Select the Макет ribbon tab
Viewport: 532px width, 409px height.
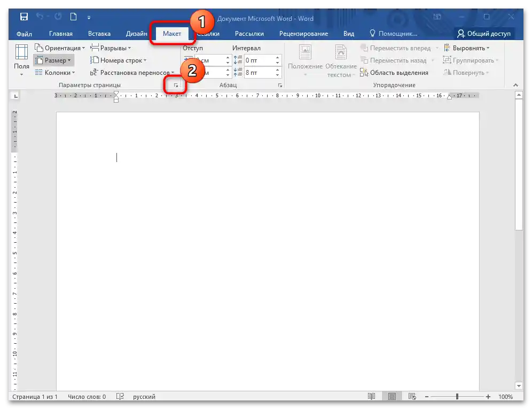click(x=172, y=34)
